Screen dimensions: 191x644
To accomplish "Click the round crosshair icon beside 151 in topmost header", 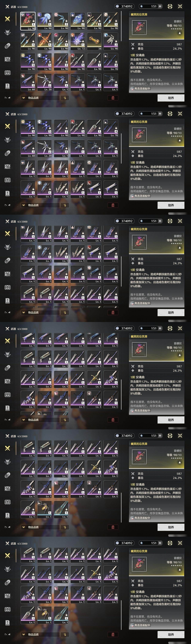I will point(170,6).
